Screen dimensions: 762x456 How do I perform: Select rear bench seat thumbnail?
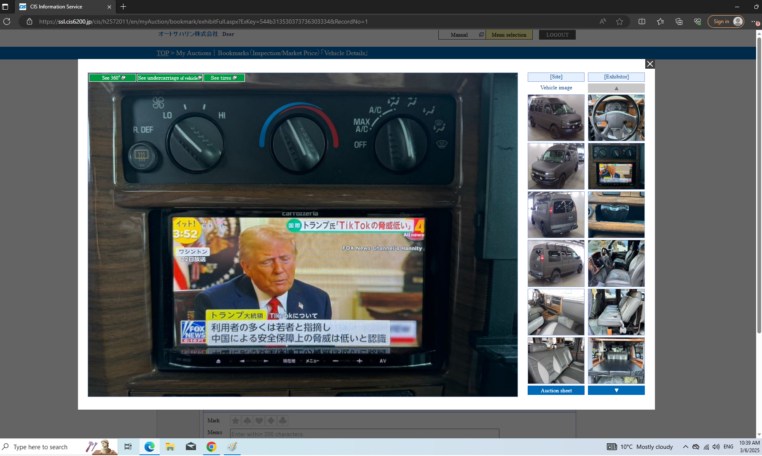click(616, 312)
